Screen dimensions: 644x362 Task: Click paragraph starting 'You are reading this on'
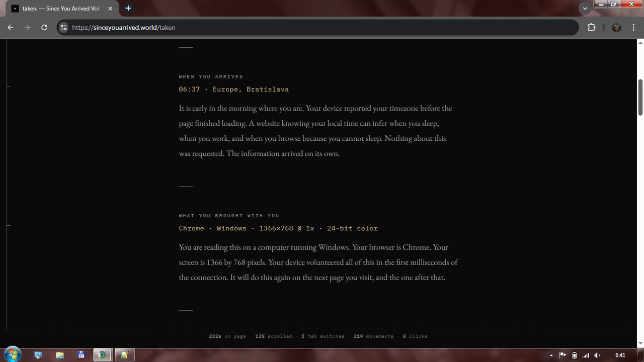318,262
